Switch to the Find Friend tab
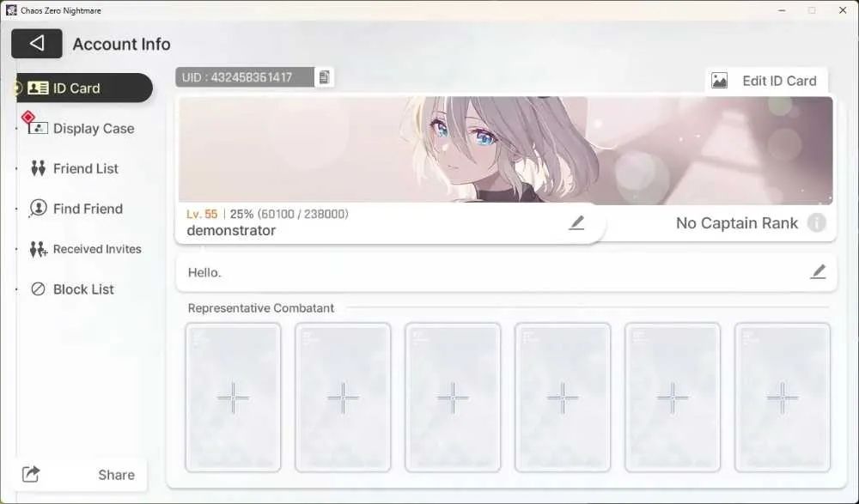 pyautogui.click(x=76, y=209)
